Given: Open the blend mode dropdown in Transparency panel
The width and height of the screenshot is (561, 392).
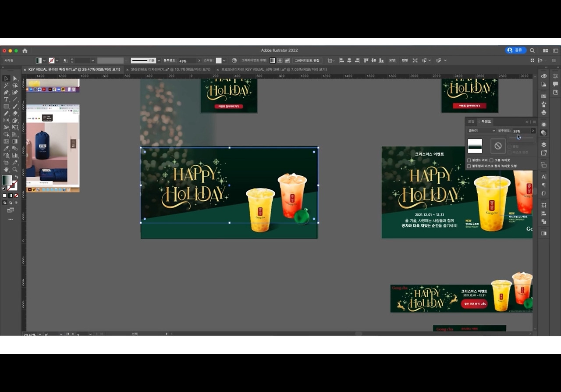Looking at the screenshot, I should [x=482, y=131].
